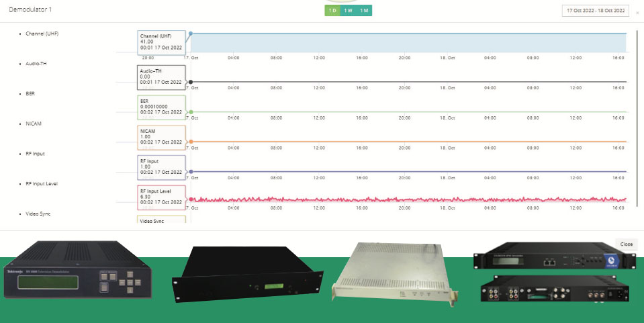Select the 1D time range button
Screen dimensions: 644x323
point(332,11)
